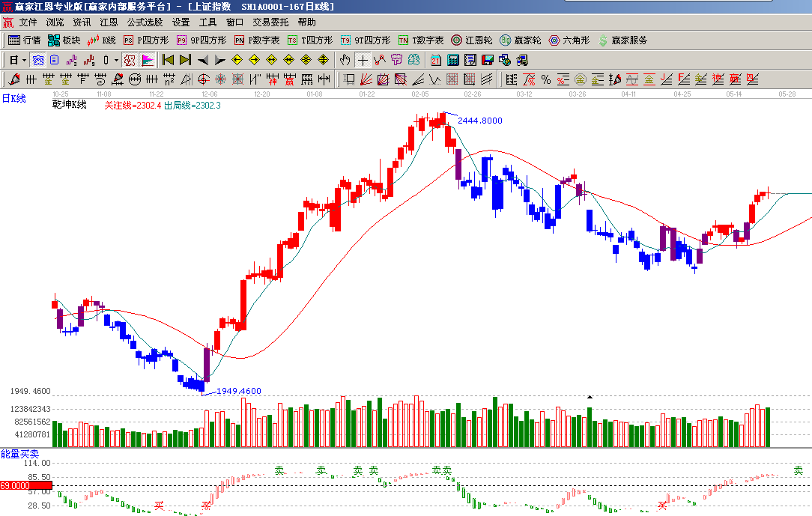Expand the candlestick style dropdown arrow
The height and width of the screenshot is (516, 812).
pyautogui.click(x=116, y=60)
